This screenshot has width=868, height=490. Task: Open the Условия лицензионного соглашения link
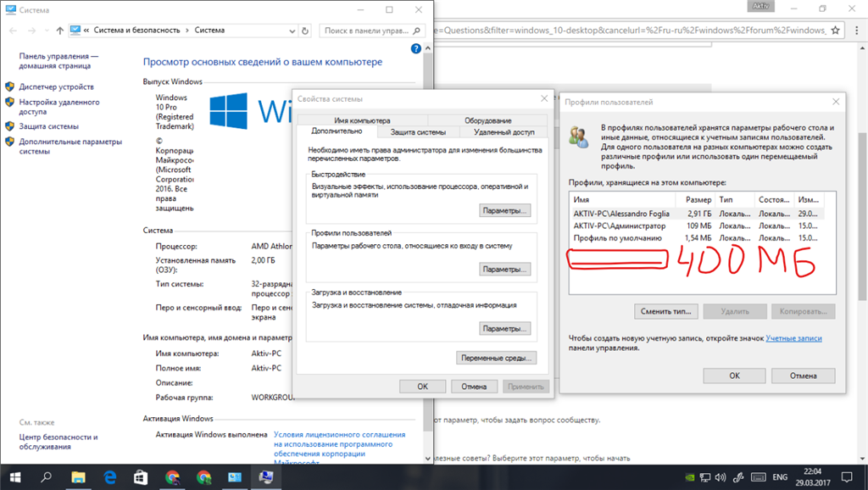(339, 448)
